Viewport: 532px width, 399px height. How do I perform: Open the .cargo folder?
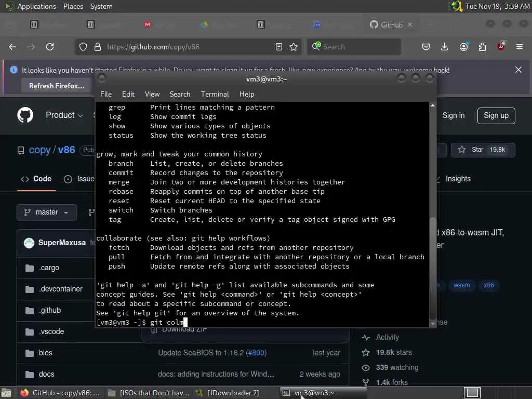click(x=49, y=268)
